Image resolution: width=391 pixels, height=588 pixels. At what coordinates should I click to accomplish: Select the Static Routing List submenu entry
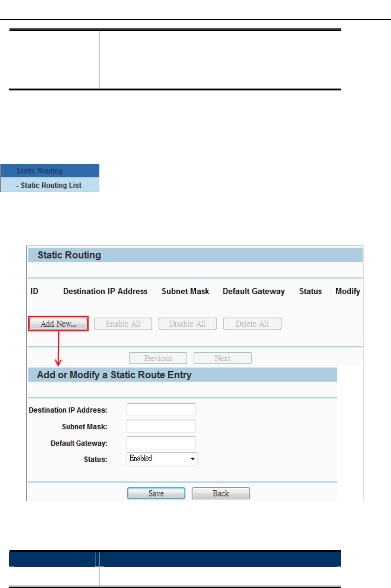(x=50, y=185)
